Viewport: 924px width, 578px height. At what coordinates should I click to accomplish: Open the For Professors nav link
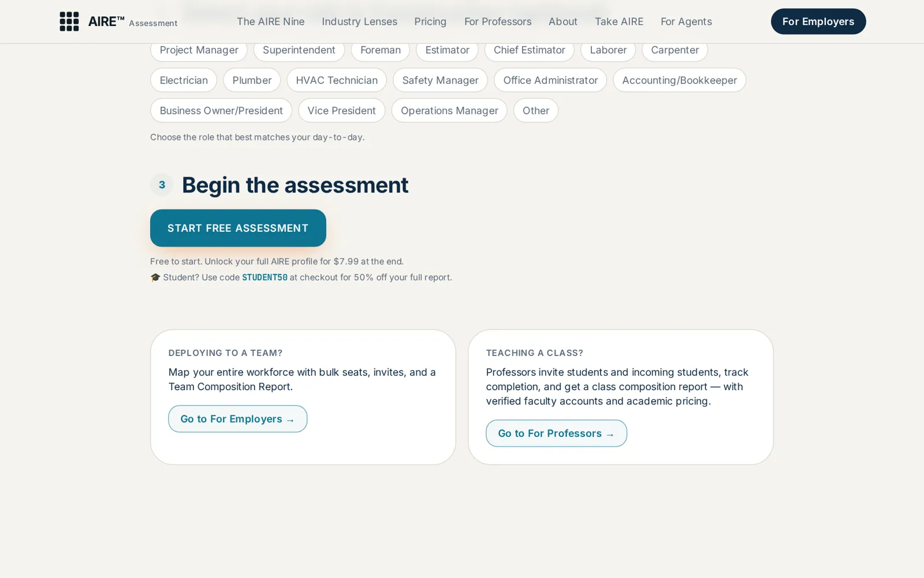coord(498,21)
